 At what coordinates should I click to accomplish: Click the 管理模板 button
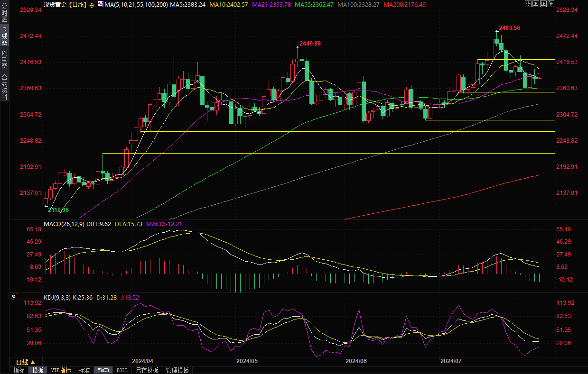(177, 370)
